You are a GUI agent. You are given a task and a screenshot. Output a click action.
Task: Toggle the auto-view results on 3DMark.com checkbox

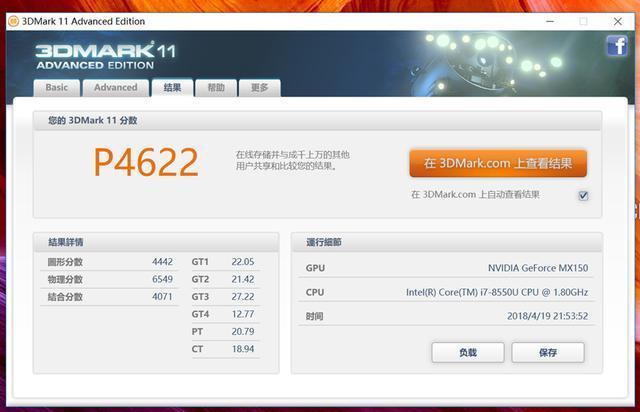[x=583, y=196]
